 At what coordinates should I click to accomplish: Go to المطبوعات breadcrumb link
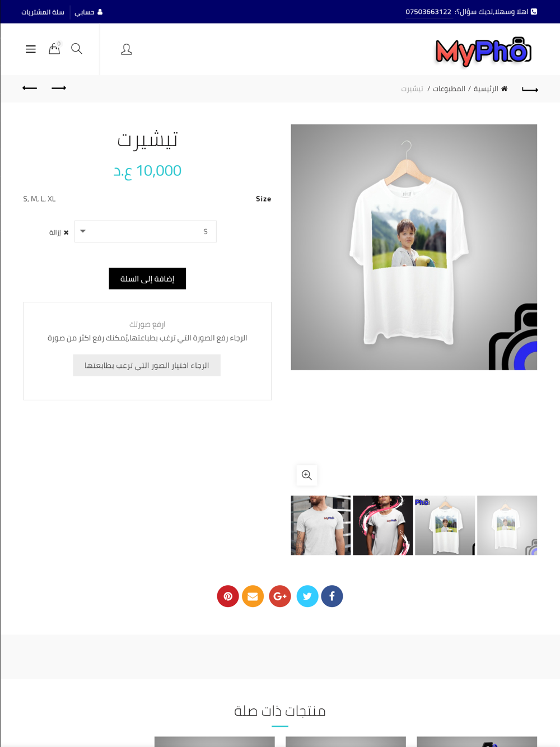[x=449, y=88]
